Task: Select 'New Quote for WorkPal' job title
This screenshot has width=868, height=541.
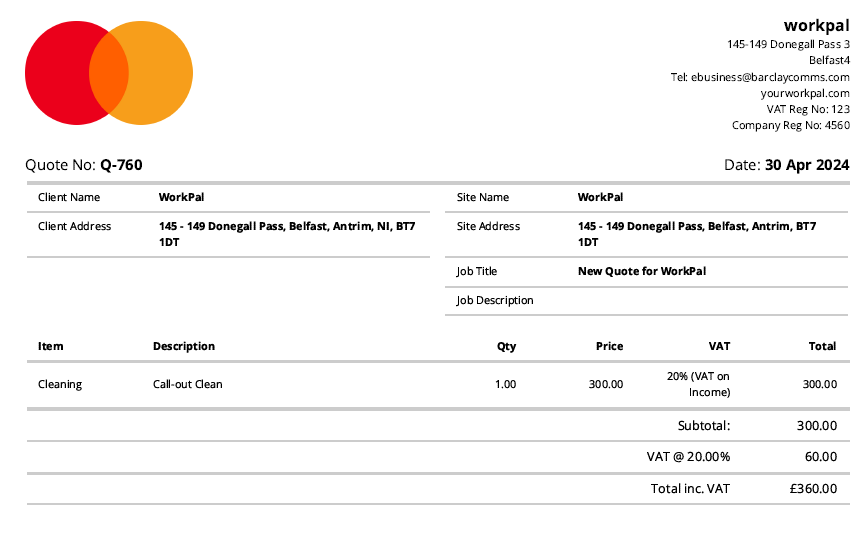Action: [x=642, y=271]
